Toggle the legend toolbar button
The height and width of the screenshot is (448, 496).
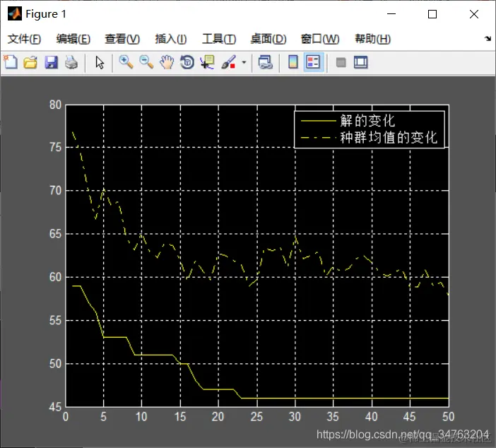313,62
